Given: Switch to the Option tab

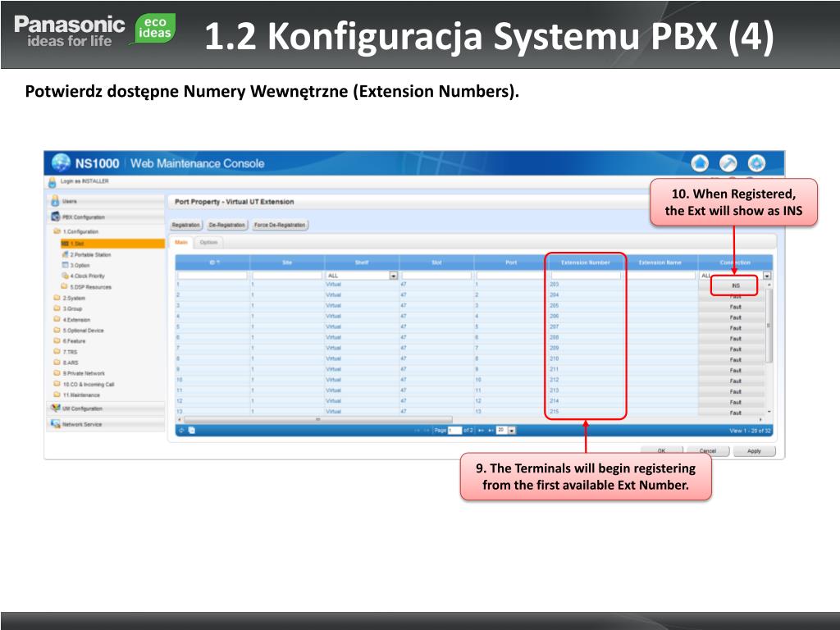Looking at the screenshot, I should pos(208,243).
